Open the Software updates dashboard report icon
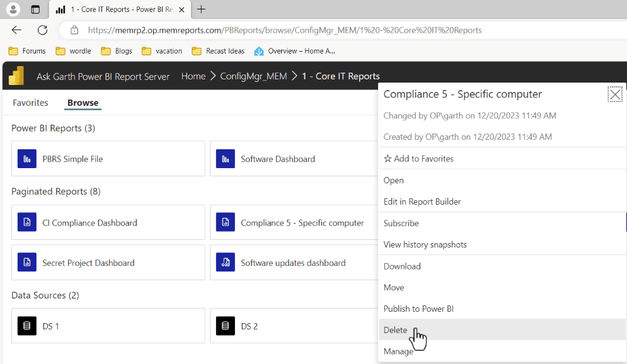 [x=226, y=263]
